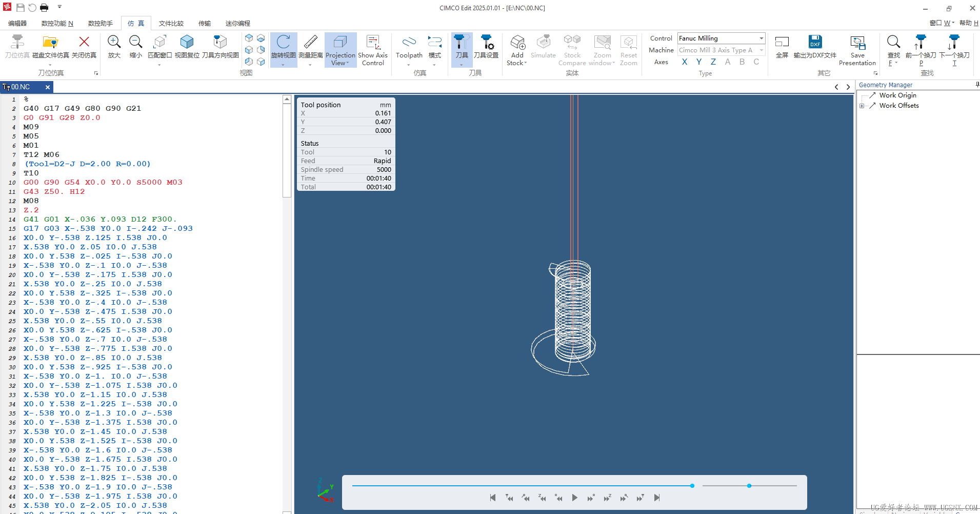Open the Transmission ribbon tab
Viewport: 980px width, 514px height.
click(x=205, y=24)
